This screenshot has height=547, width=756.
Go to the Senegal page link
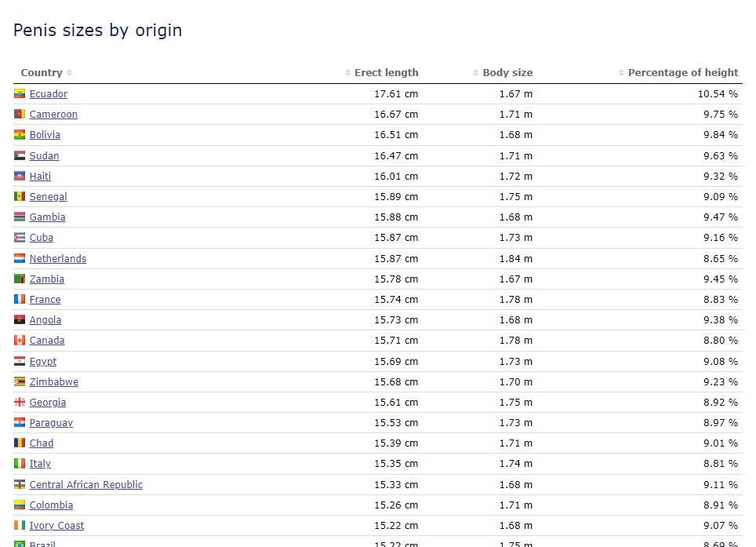48,197
